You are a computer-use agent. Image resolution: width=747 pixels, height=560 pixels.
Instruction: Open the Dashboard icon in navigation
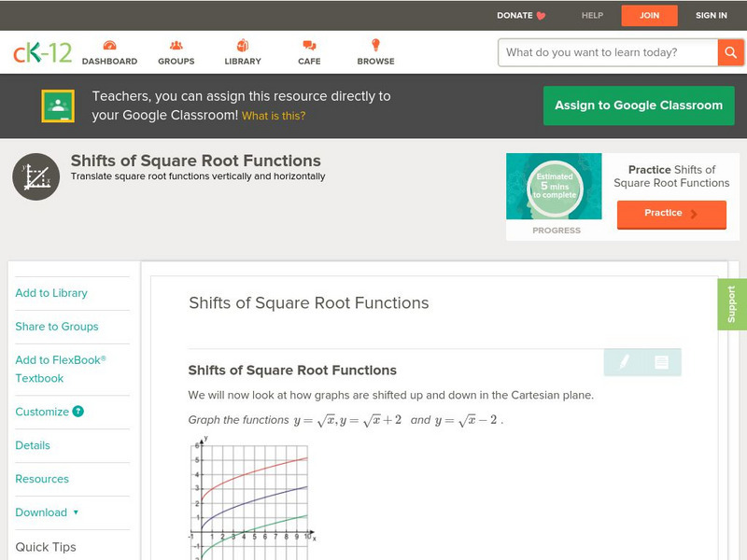(x=109, y=46)
